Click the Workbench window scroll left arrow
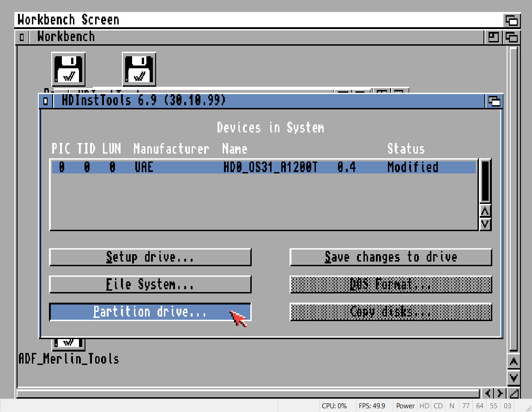Image resolution: width=532 pixels, height=412 pixels. click(x=488, y=394)
